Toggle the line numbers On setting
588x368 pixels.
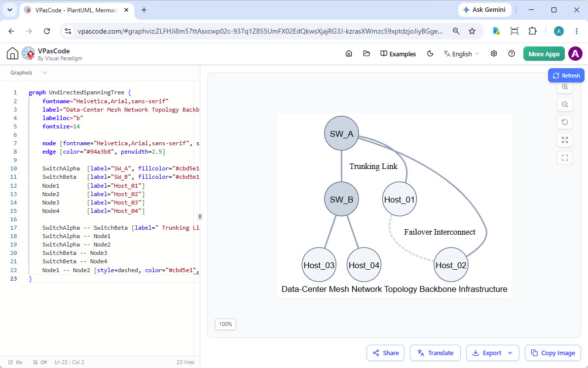(15, 363)
